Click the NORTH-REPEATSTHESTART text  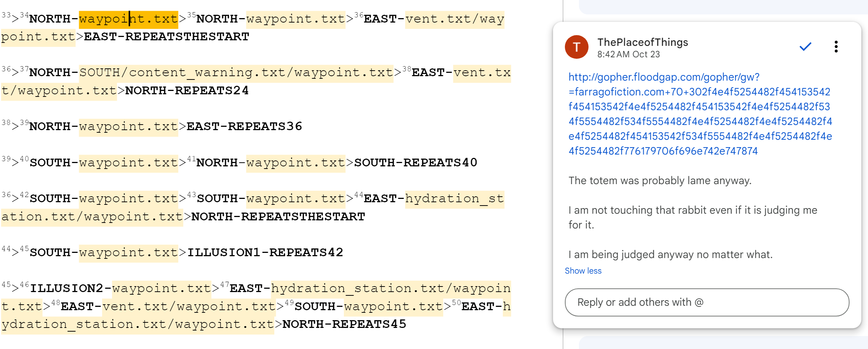point(278,217)
